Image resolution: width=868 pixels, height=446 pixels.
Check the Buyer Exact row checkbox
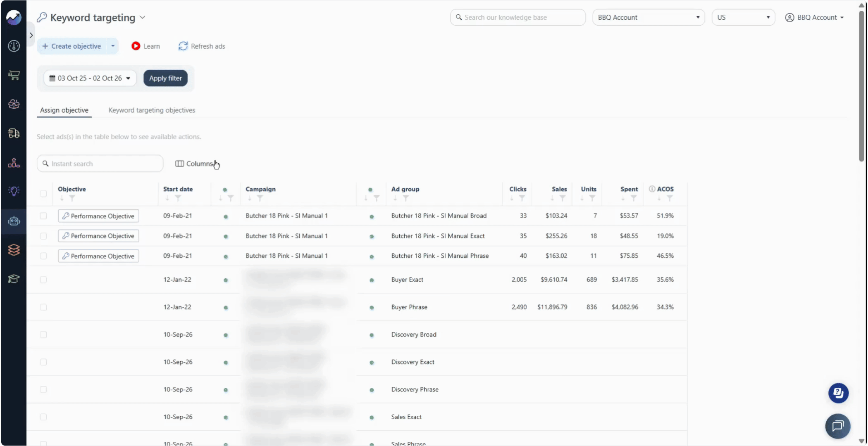[x=43, y=280]
